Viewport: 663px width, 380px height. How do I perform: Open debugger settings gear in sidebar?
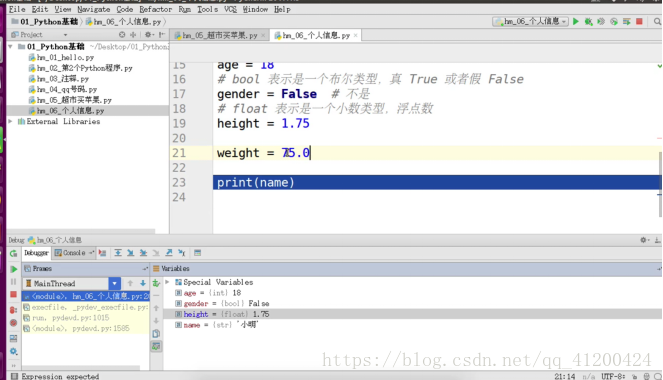coord(14,351)
